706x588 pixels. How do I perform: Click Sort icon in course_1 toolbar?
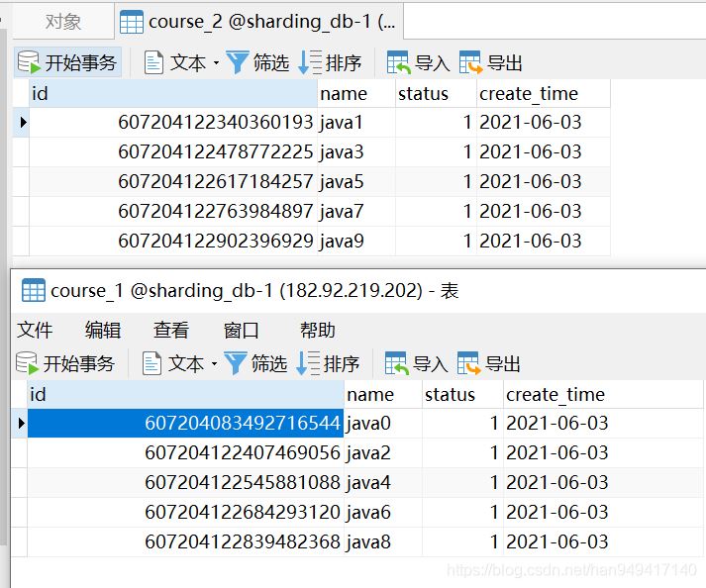[x=308, y=363]
